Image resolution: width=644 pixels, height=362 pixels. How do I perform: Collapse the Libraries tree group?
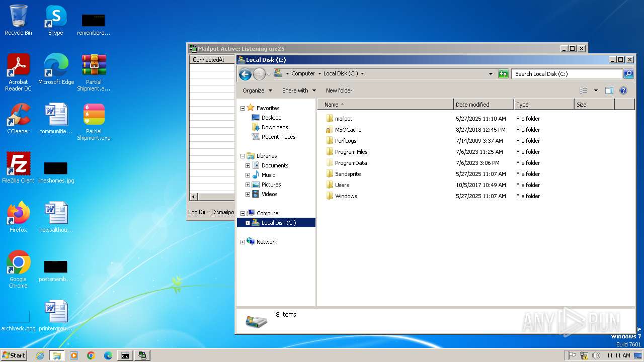243,156
